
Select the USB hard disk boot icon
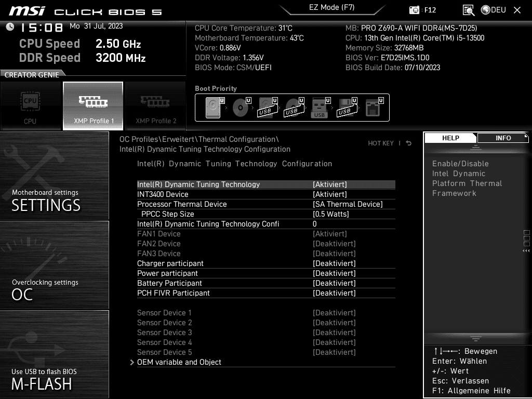pos(268,108)
